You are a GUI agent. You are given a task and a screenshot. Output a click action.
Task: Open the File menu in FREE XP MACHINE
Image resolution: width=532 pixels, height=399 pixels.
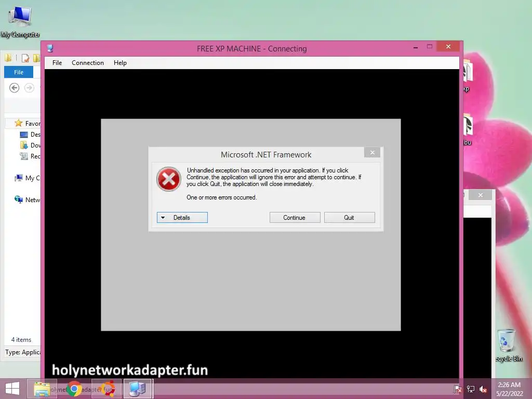coord(57,63)
